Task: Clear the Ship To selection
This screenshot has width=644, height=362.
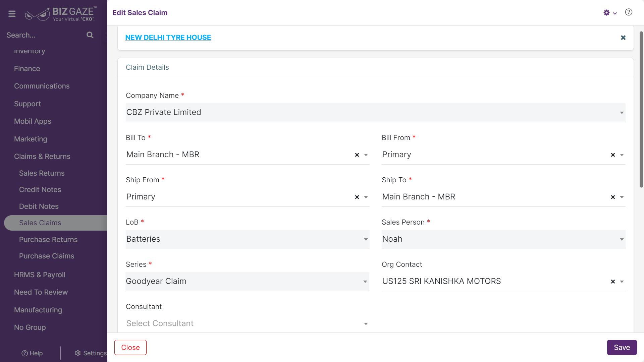Action: click(x=613, y=197)
